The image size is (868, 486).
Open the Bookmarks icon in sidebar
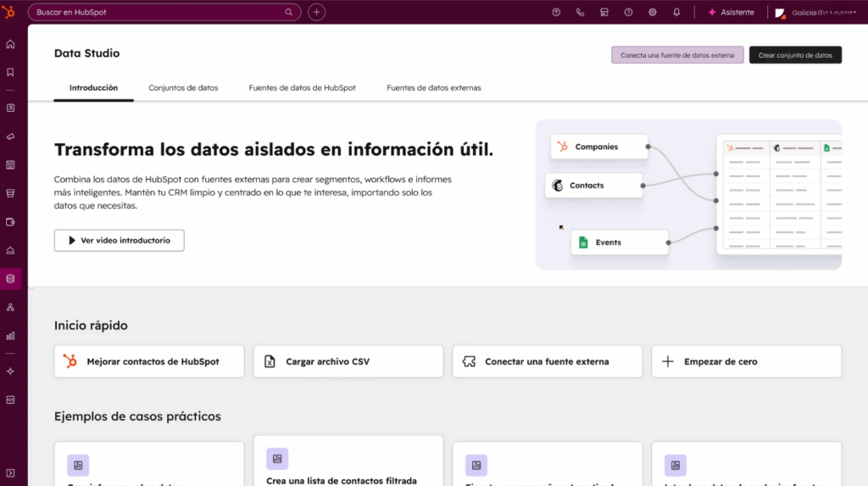click(10, 72)
